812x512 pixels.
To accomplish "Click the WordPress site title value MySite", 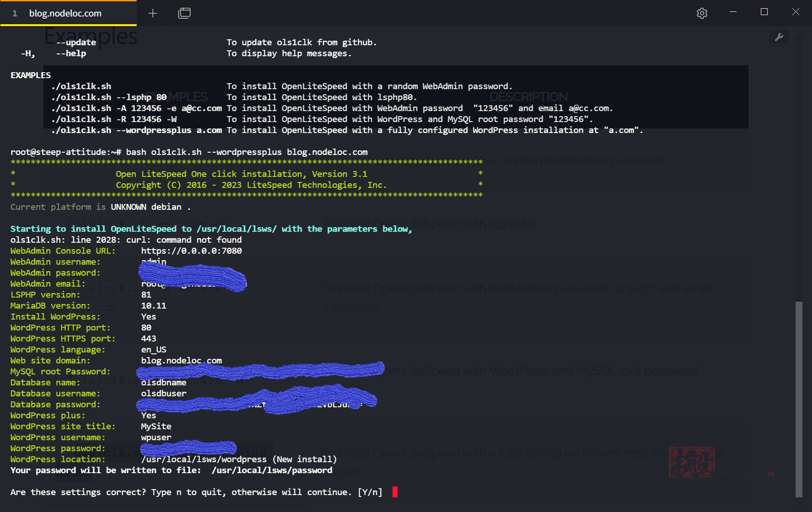I will tap(156, 426).
